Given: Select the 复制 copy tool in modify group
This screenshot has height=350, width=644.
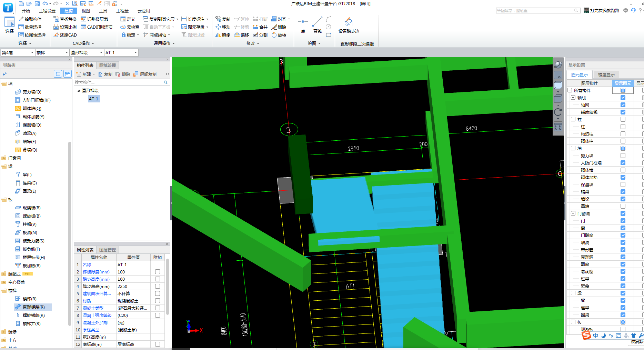Looking at the screenshot, I should coord(223,19).
